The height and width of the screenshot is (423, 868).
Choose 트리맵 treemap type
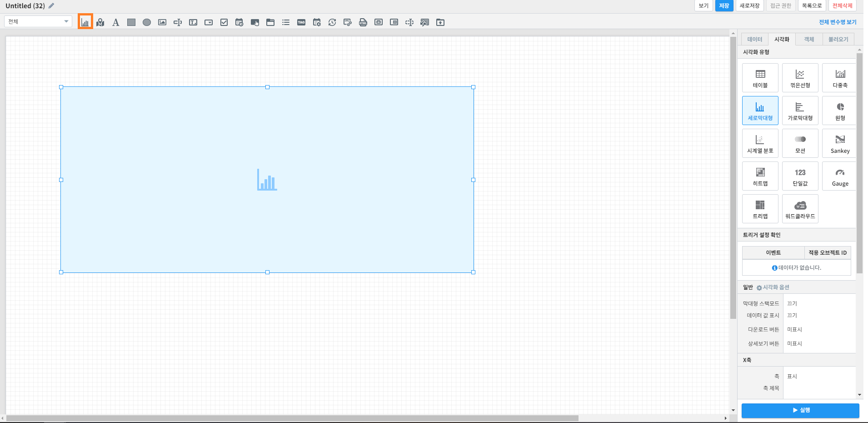tap(760, 209)
